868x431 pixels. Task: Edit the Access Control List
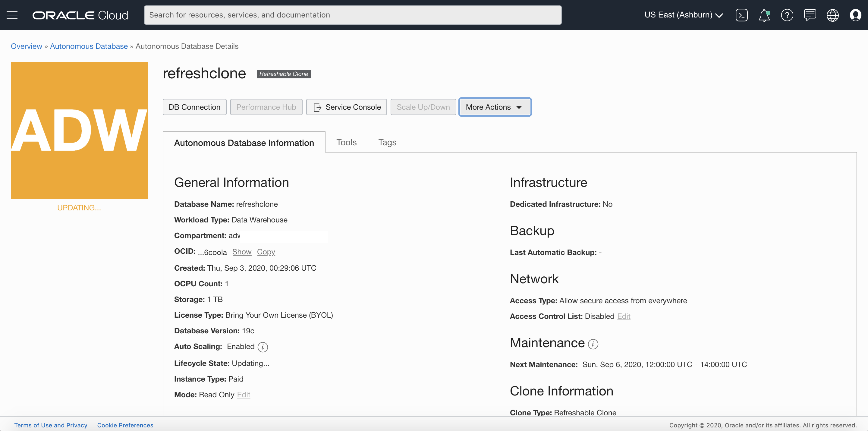[x=623, y=316]
